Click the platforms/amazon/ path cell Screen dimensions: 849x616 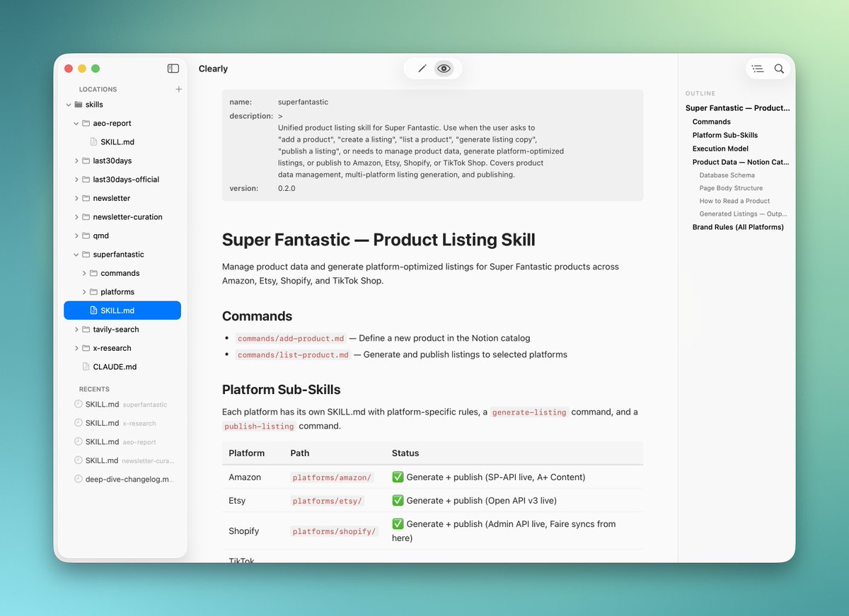[x=332, y=477]
